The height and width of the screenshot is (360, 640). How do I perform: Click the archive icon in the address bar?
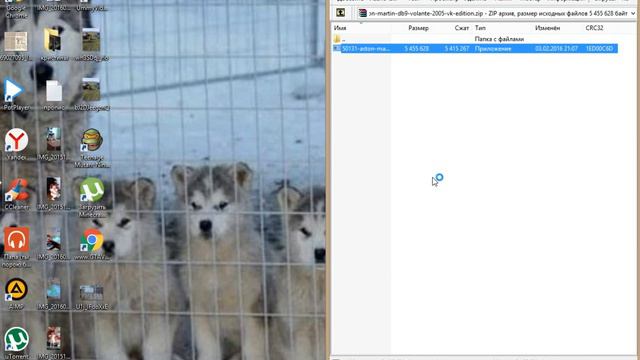click(x=362, y=13)
